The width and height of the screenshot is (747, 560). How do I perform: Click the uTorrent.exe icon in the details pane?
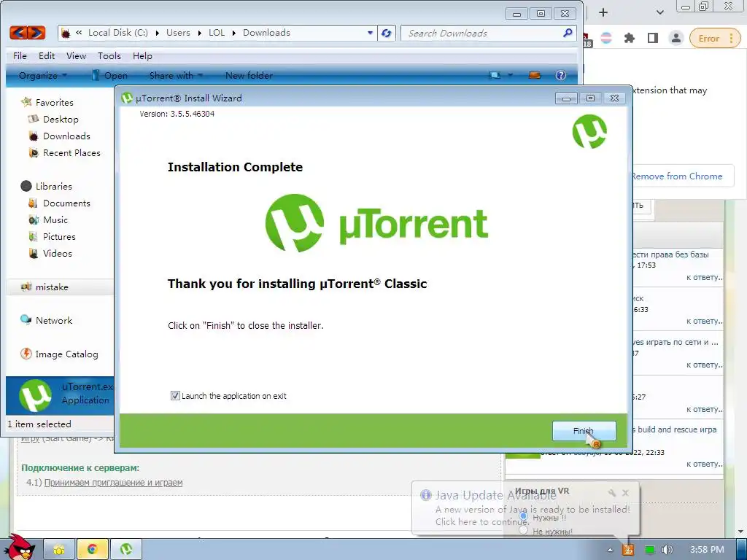[x=35, y=395]
